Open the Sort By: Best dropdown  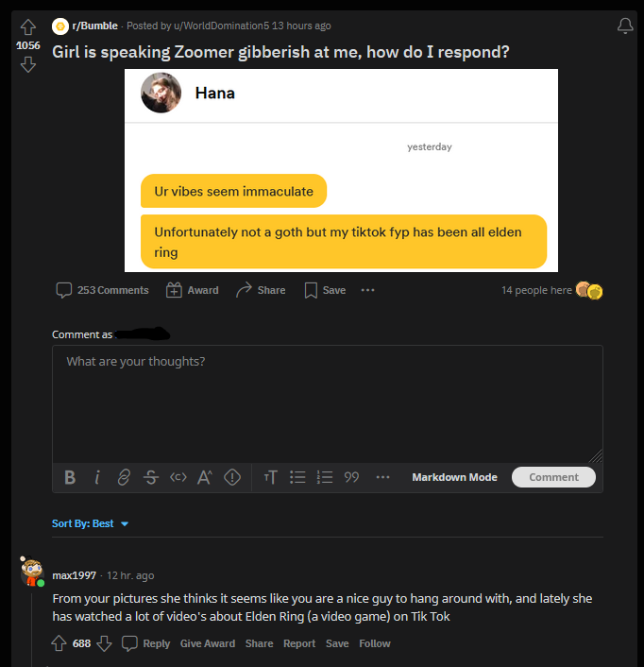coord(91,523)
